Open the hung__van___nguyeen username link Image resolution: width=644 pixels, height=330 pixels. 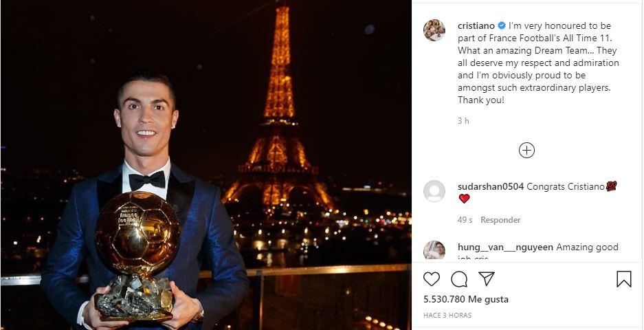[505, 247]
